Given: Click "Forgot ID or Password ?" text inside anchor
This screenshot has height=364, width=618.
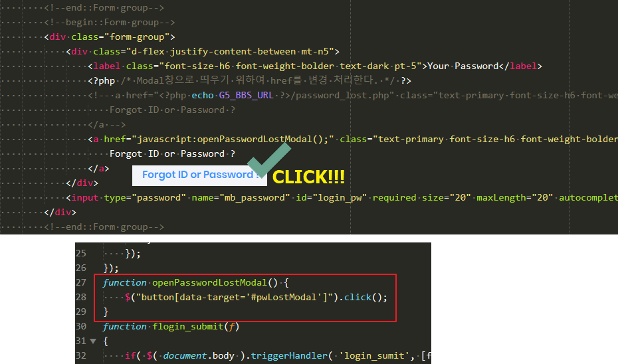Looking at the screenshot, I should tap(172, 154).
